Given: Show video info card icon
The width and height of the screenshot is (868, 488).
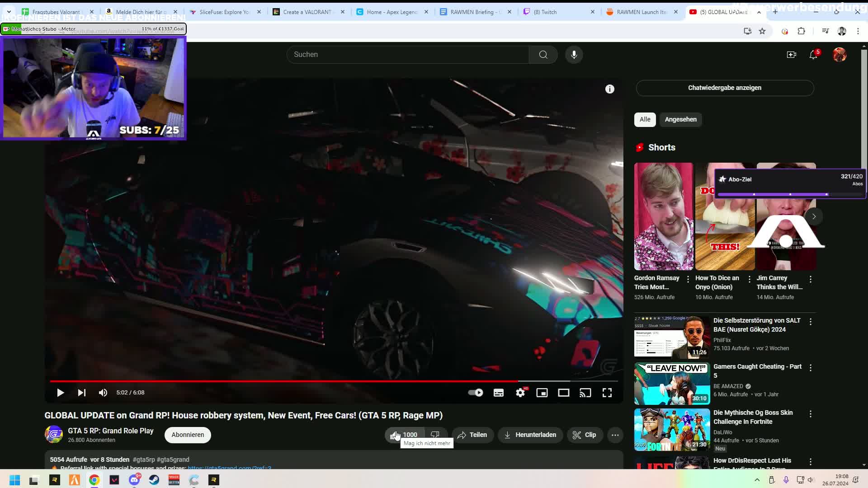Looking at the screenshot, I should pyautogui.click(x=610, y=89).
